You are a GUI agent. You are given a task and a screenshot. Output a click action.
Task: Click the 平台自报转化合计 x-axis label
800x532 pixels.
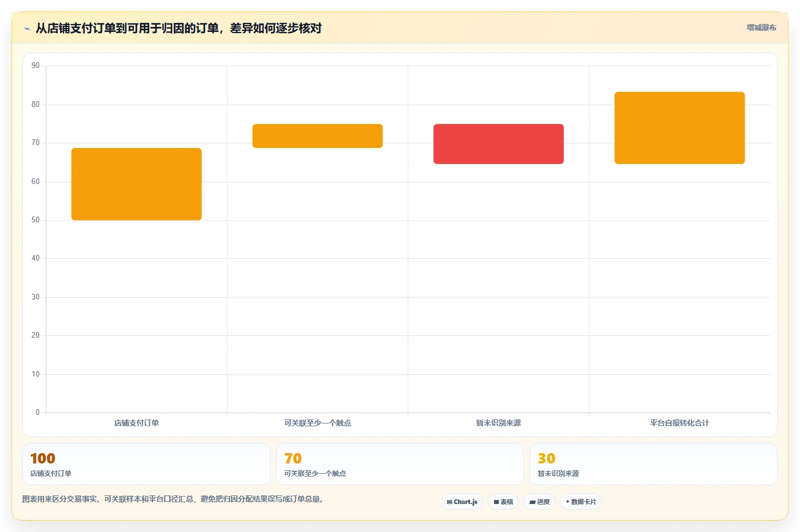click(679, 423)
